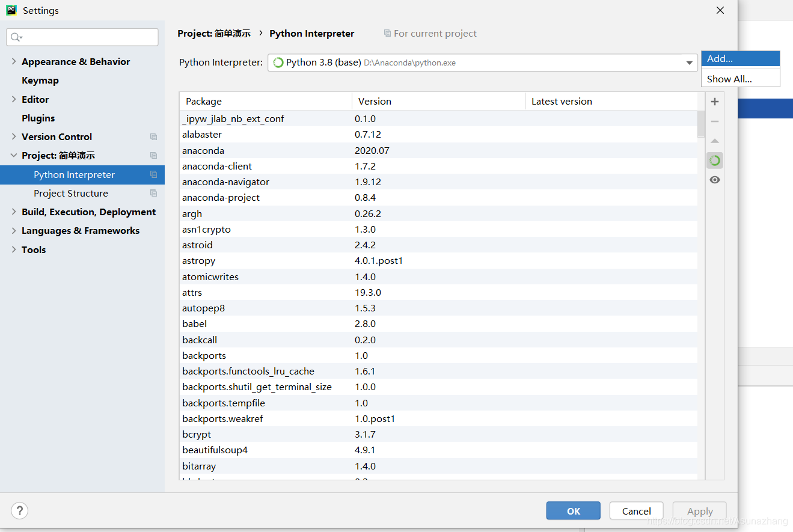Sort by the Package column header
The height and width of the screenshot is (532, 793).
tap(266, 102)
